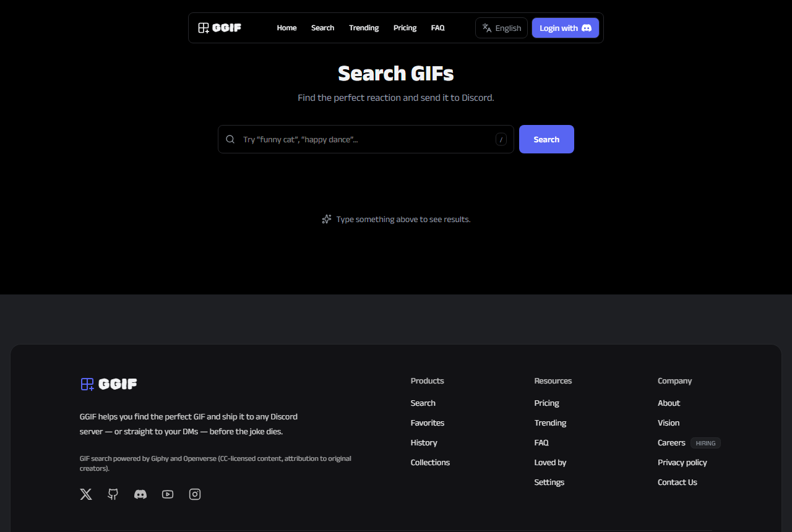
Task: Open the Instagram social icon
Action: click(x=195, y=494)
